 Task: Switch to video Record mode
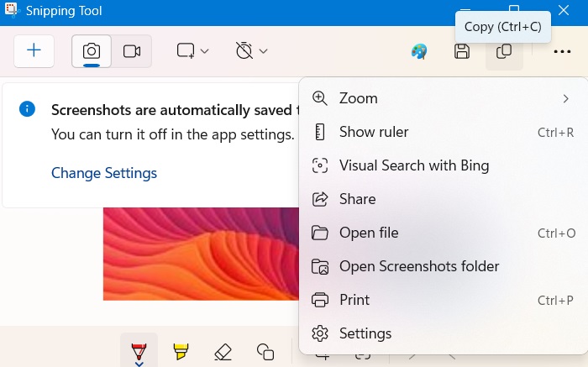tap(132, 51)
